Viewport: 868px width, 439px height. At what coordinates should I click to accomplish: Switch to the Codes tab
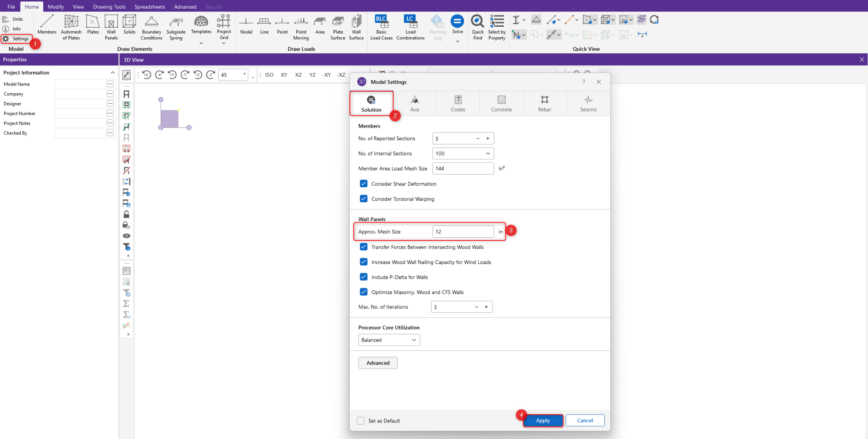click(458, 103)
